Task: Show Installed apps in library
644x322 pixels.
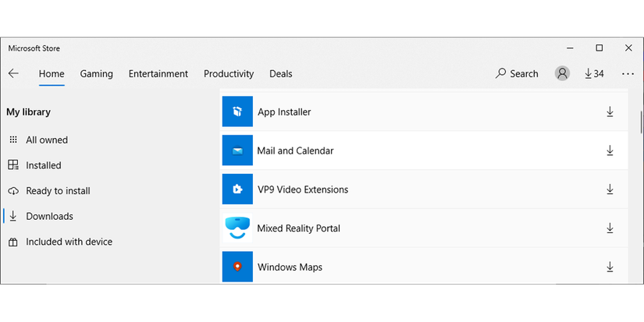Action: (44, 165)
